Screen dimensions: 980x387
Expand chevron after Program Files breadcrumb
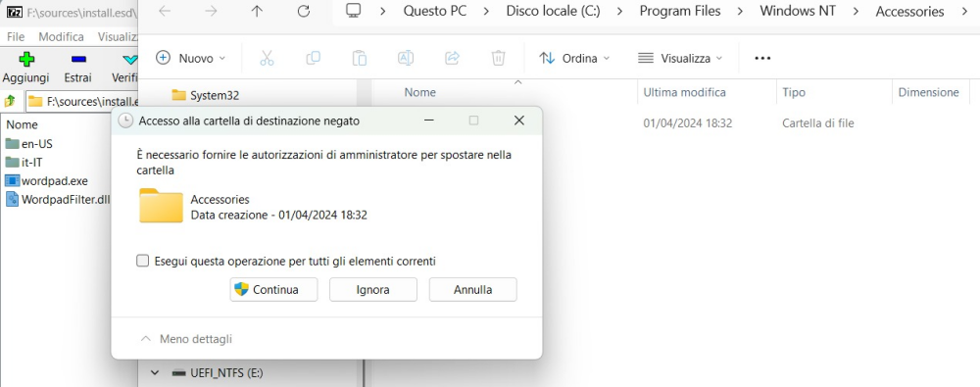click(x=740, y=11)
